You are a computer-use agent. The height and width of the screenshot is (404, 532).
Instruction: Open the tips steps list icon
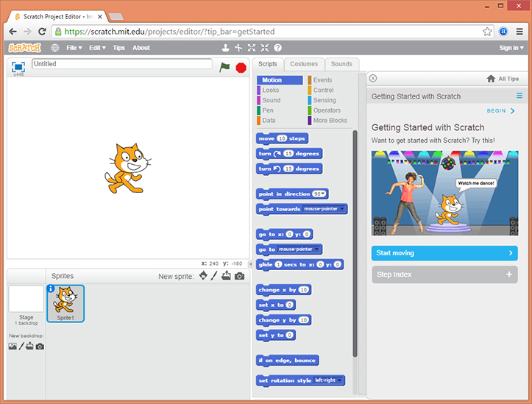pos(519,96)
